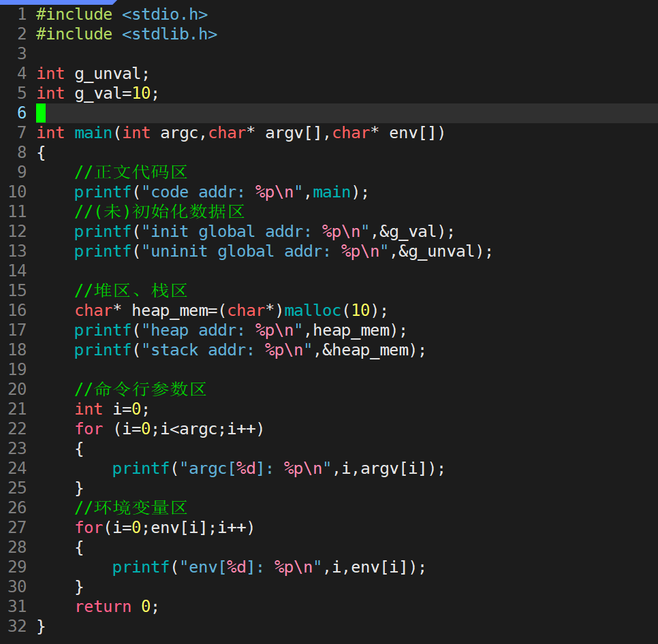Click 'return 0;' statement on line 31

click(116, 607)
